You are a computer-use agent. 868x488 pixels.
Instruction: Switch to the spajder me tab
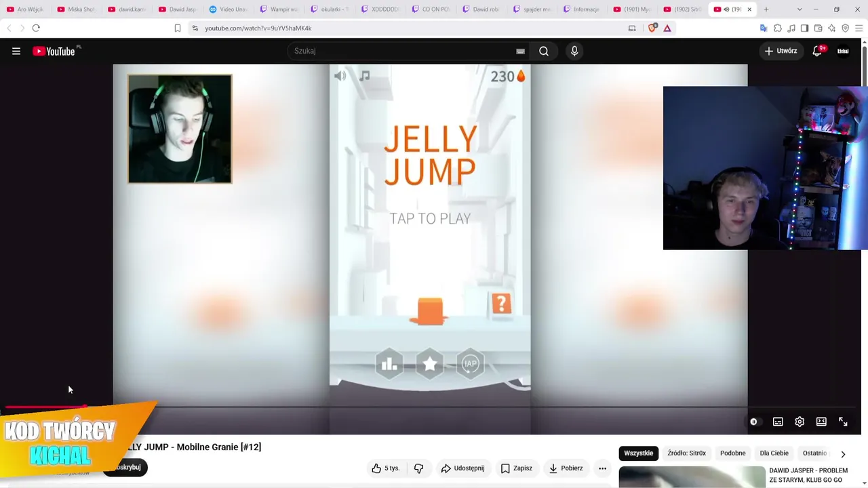(532, 9)
